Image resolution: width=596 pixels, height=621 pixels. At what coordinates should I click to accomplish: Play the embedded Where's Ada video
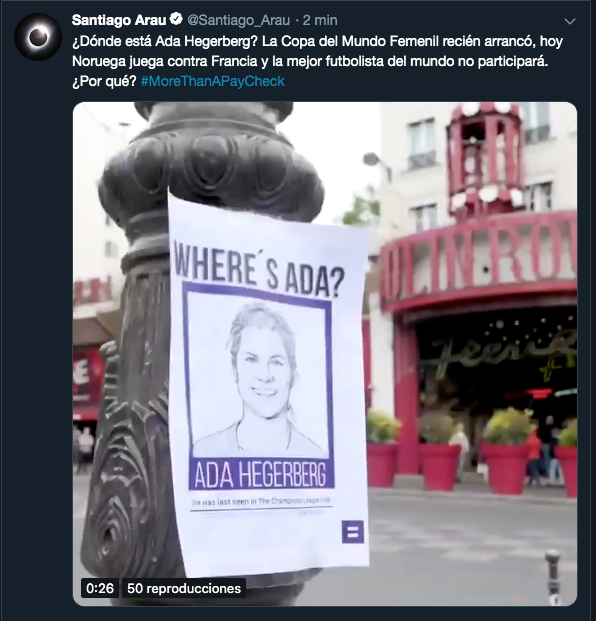[x=325, y=354]
